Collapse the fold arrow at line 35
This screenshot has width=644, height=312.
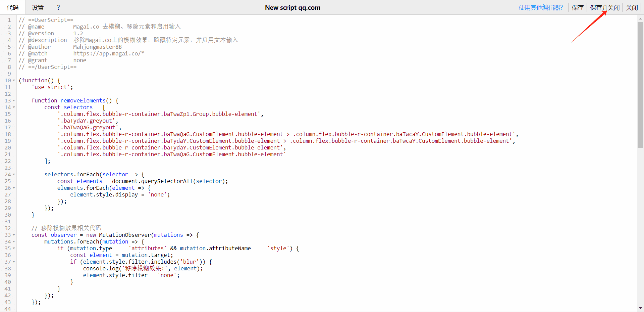point(14,248)
